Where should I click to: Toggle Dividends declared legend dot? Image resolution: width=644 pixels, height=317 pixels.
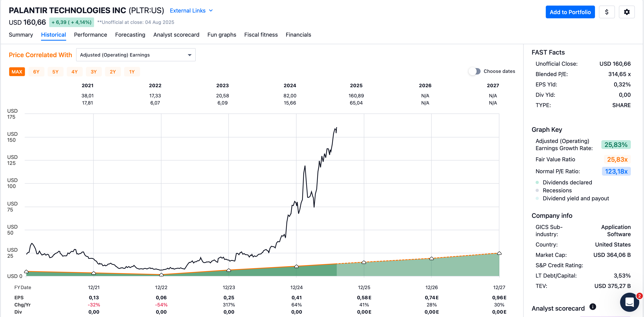(x=537, y=182)
